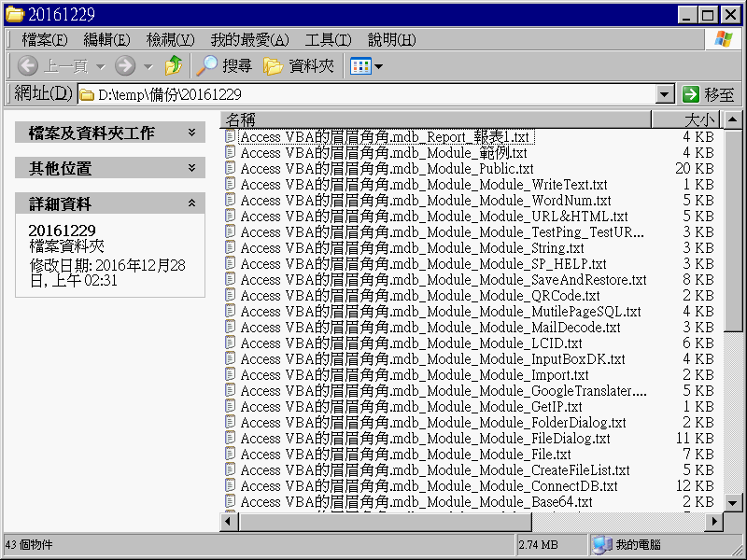747x560 pixels.
Task: Go up one folder level icon
Action: coord(174,65)
